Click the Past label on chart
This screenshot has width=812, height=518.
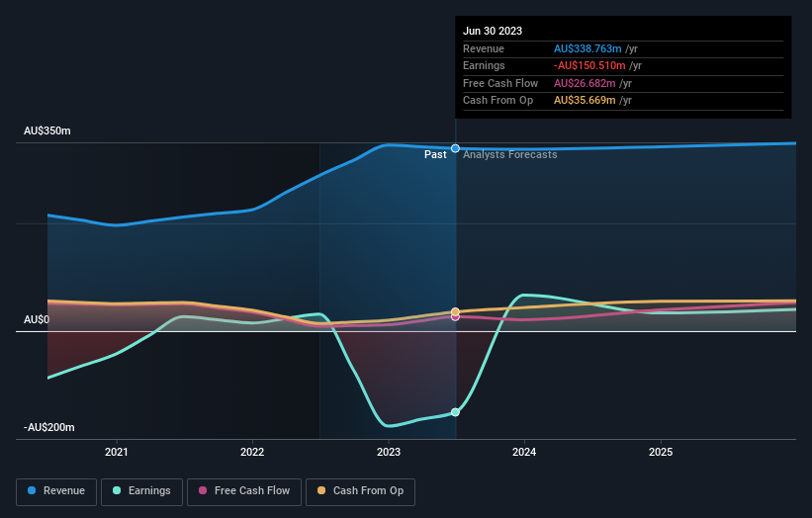point(435,155)
